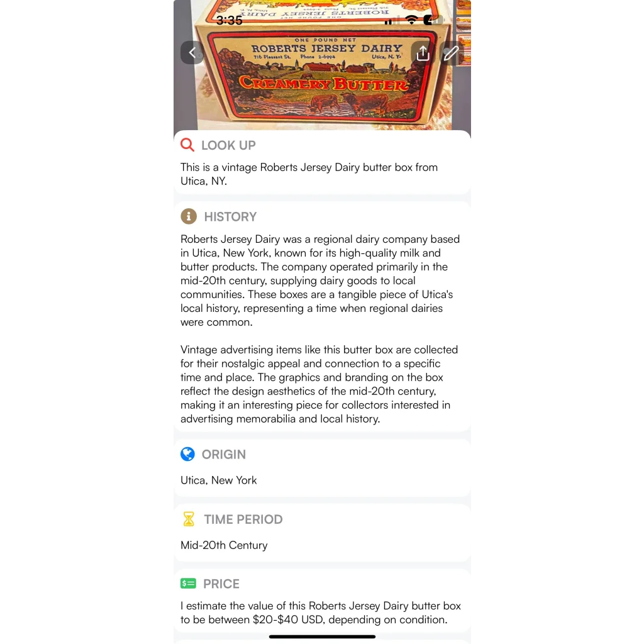Select the blue Origin globe icon
Screen dimensions: 644x644
click(187, 454)
